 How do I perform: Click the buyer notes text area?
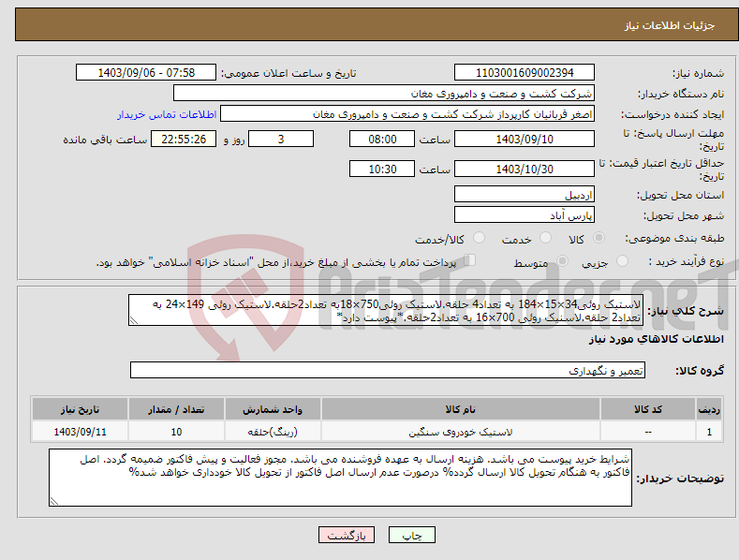pyautogui.click(x=340, y=478)
